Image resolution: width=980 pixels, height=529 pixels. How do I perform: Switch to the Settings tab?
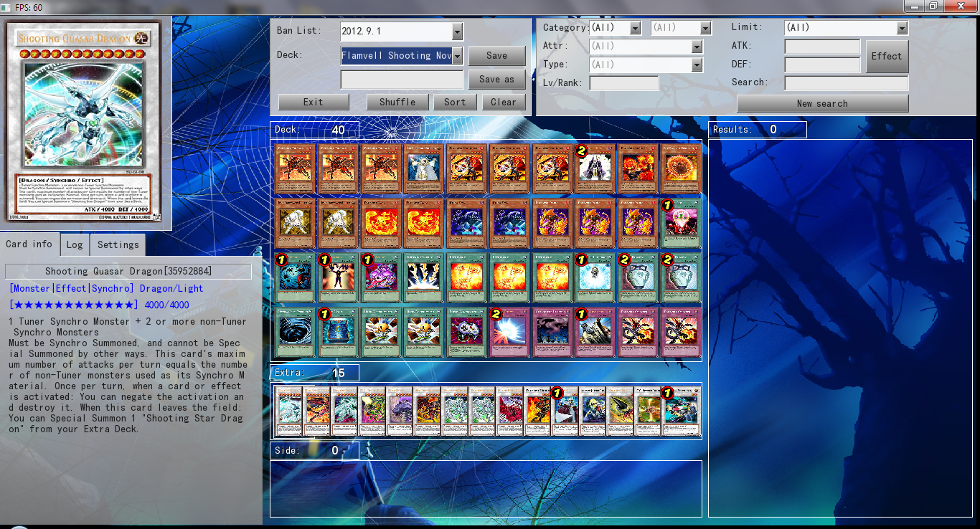(118, 245)
